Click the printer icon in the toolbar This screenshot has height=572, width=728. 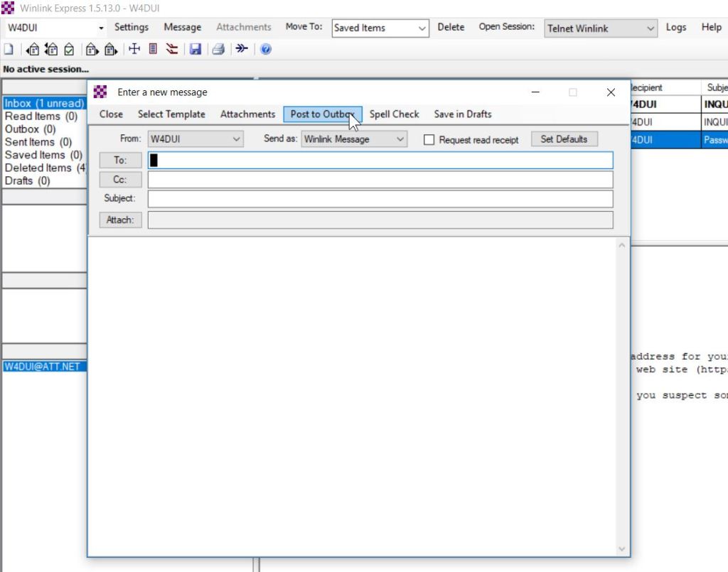tap(218, 48)
